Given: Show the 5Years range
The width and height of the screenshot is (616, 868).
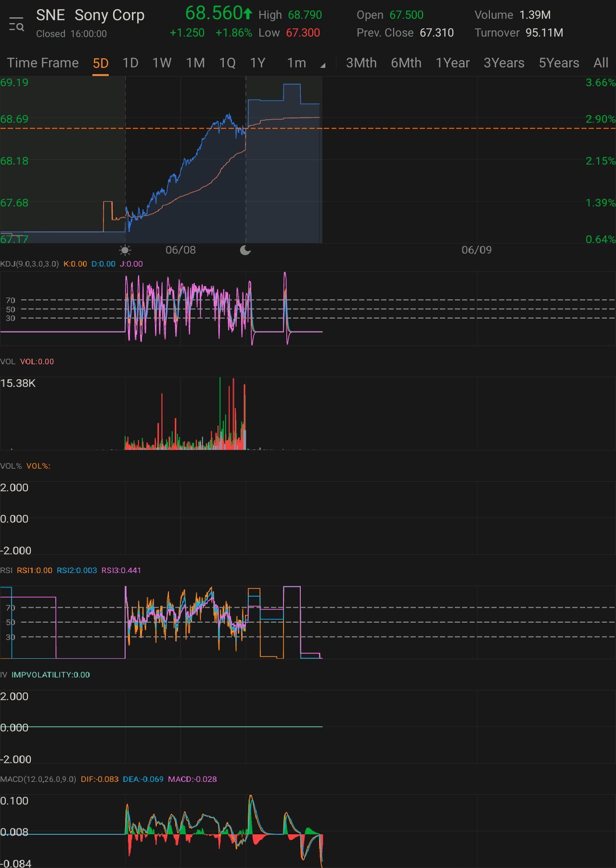Looking at the screenshot, I should click(559, 63).
